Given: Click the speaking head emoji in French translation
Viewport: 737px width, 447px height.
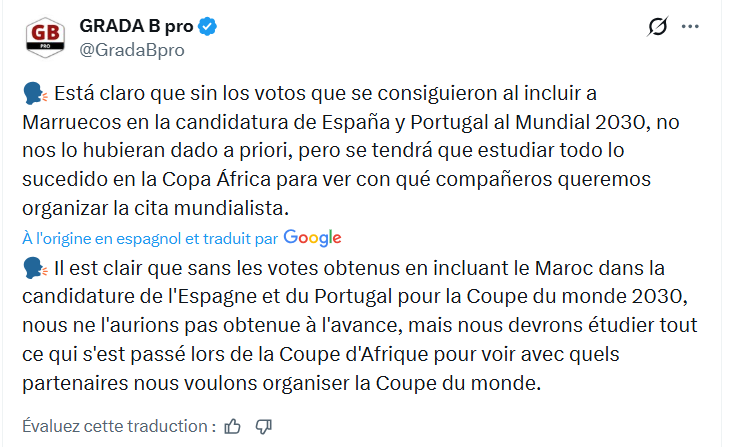Looking at the screenshot, I should point(33,268).
